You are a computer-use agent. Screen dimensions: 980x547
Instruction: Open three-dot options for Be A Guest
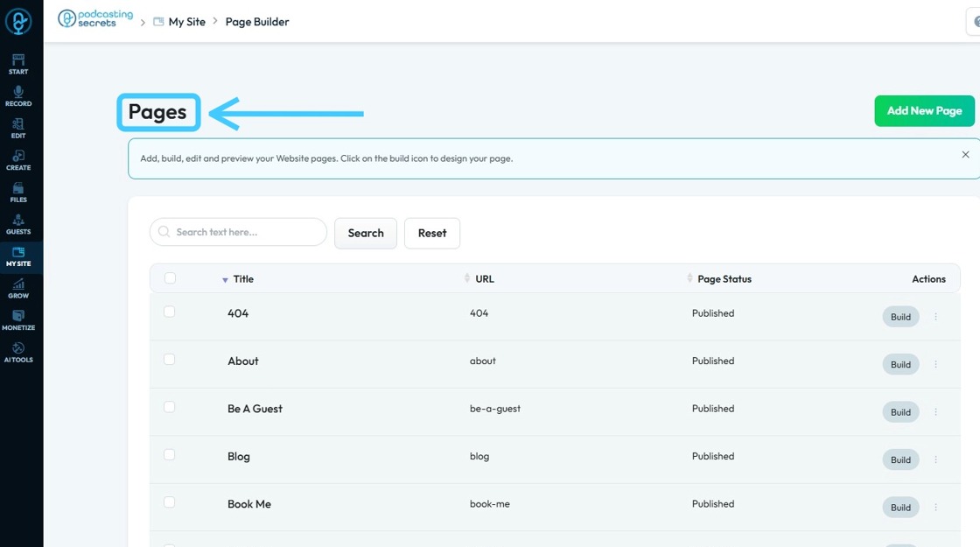[935, 412]
